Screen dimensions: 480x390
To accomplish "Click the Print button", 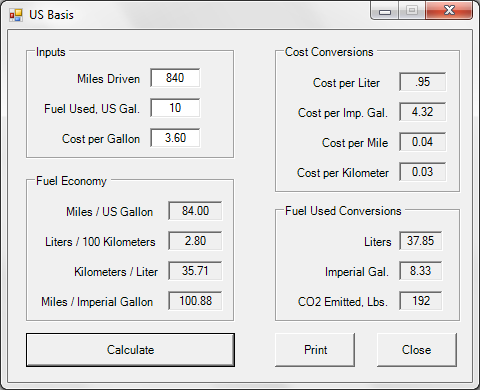I will click(x=315, y=350).
